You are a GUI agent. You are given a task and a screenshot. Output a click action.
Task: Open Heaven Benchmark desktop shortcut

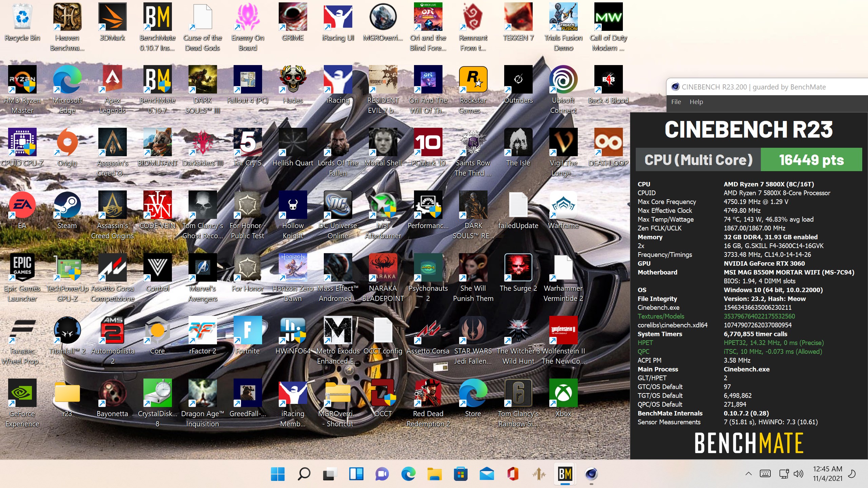[x=67, y=27]
